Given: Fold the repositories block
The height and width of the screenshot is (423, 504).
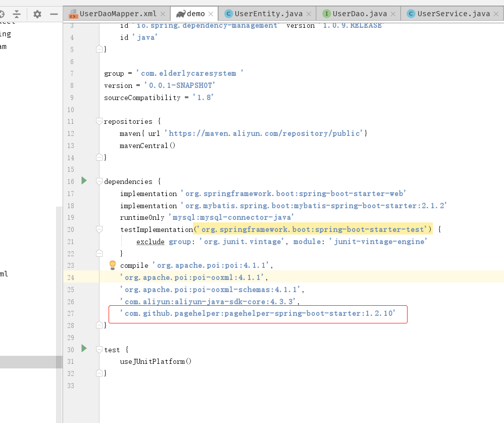Looking at the screenshot, I should (x=99, y=121).
